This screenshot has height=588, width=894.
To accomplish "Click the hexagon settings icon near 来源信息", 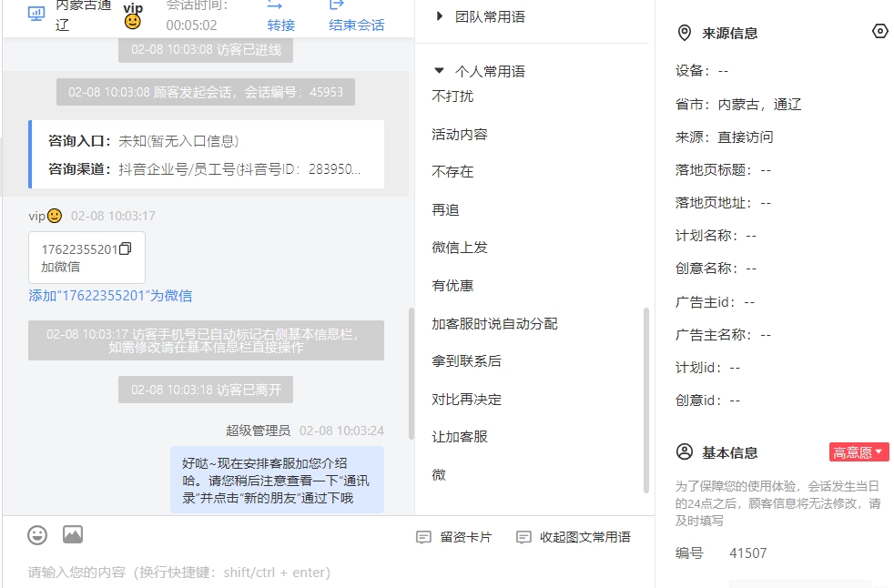I will coord(880,31).
